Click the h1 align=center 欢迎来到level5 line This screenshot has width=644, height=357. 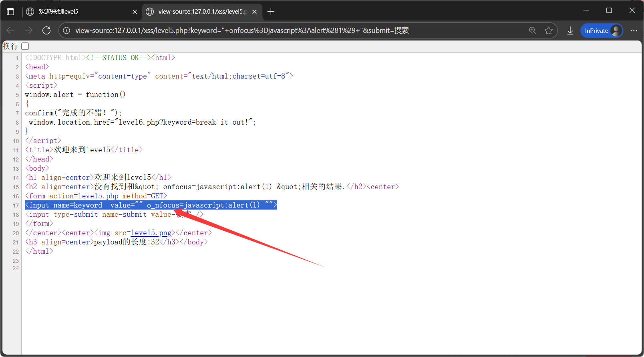[98, 177]
